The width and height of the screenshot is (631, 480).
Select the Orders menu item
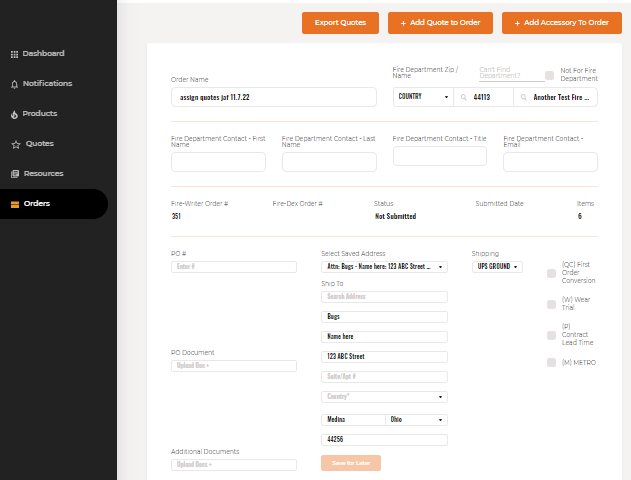[x=54, y=204]
